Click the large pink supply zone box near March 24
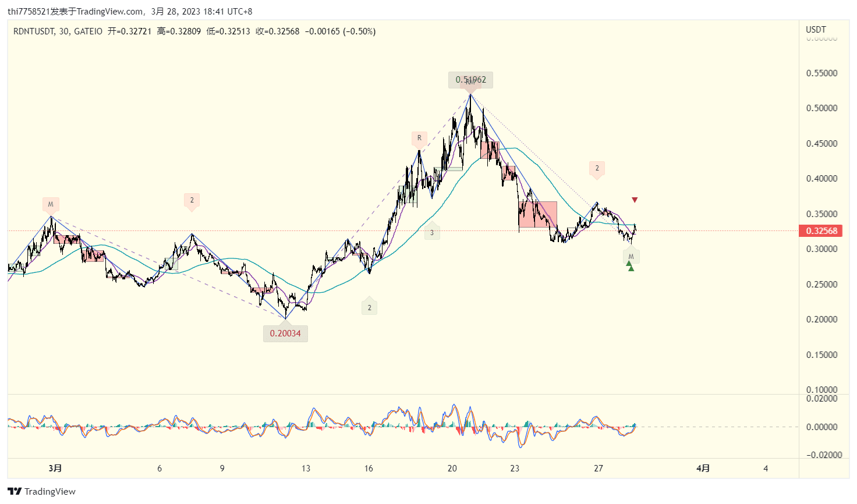This screenshot has height=504, width=857. coord(538,215)
